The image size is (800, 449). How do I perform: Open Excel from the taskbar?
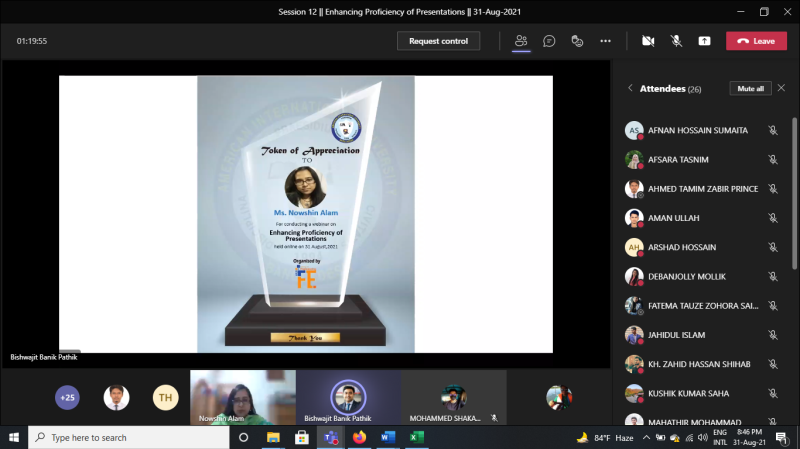click(417, 438)
